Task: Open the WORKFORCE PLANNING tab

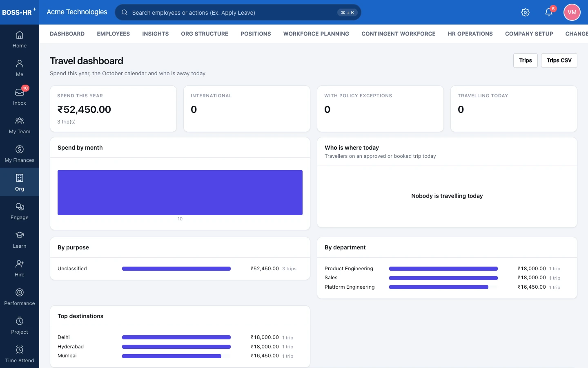Action: coord(316,34)
